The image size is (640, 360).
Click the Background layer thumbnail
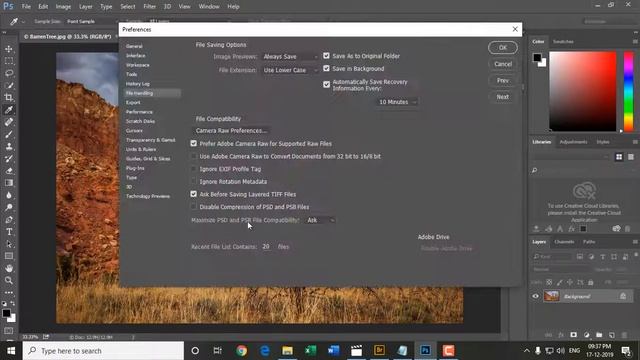click(x=551, y=296)
